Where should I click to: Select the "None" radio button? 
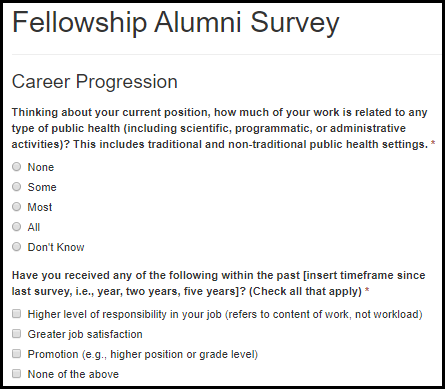pos(16,167)
